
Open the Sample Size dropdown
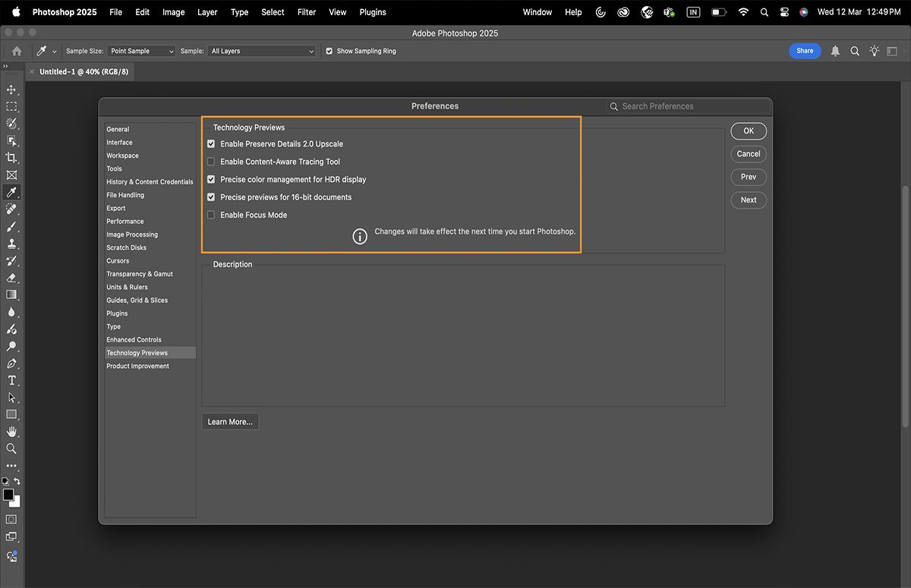click(141, 51)
